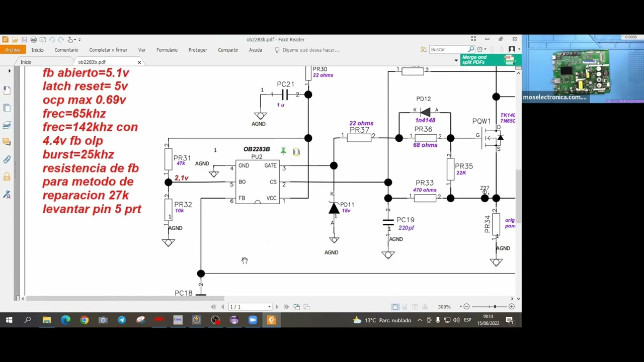Go to previous page button

click(222, 307)
